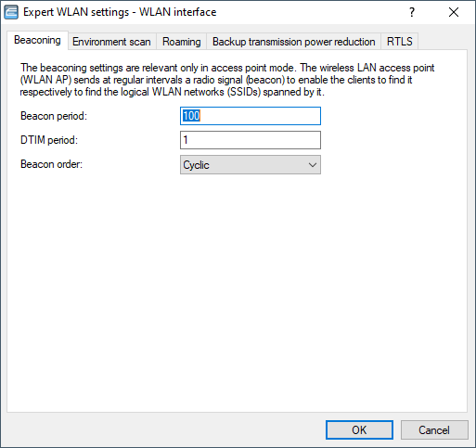Switch to the RTLS tab
Image resolution: width=476 pixels, height=448 pixels.
pos(400,42)
